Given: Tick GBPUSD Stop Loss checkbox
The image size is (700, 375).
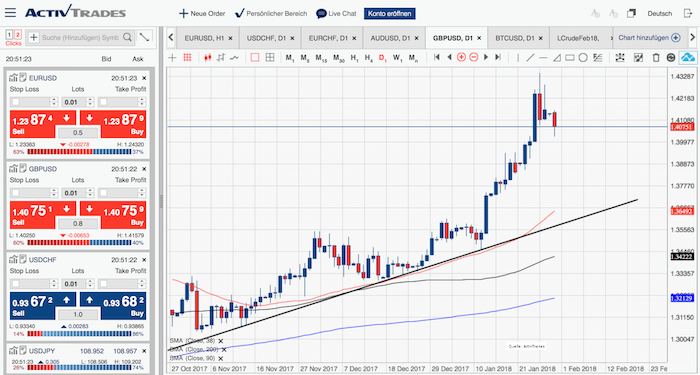Looking at the screenshot, I should [x=16, y=193].
